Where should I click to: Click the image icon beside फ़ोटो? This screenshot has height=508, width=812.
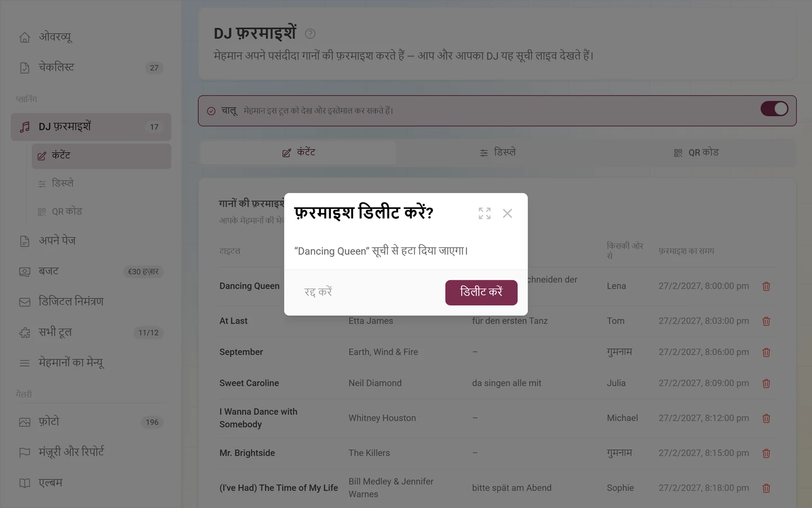click(x=25, y=422)
